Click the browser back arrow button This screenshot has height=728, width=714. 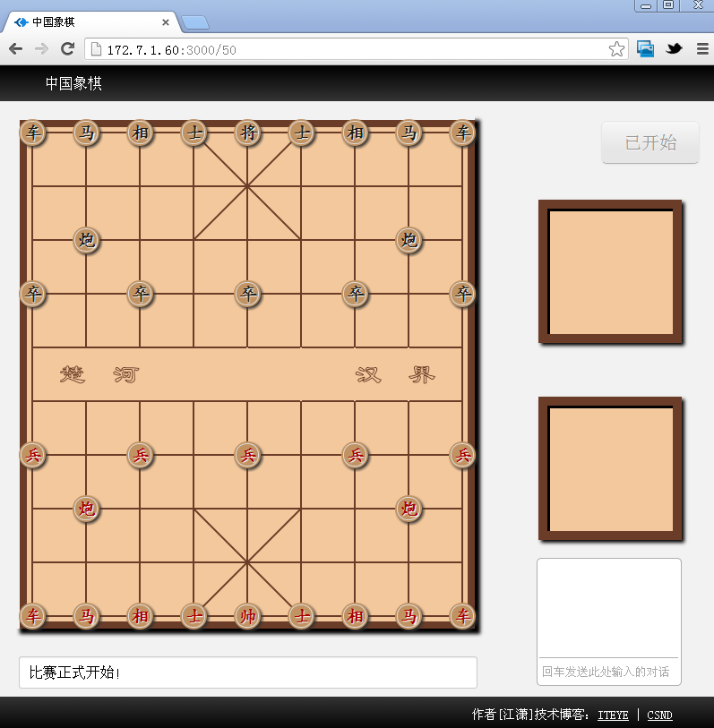[16, 49]
